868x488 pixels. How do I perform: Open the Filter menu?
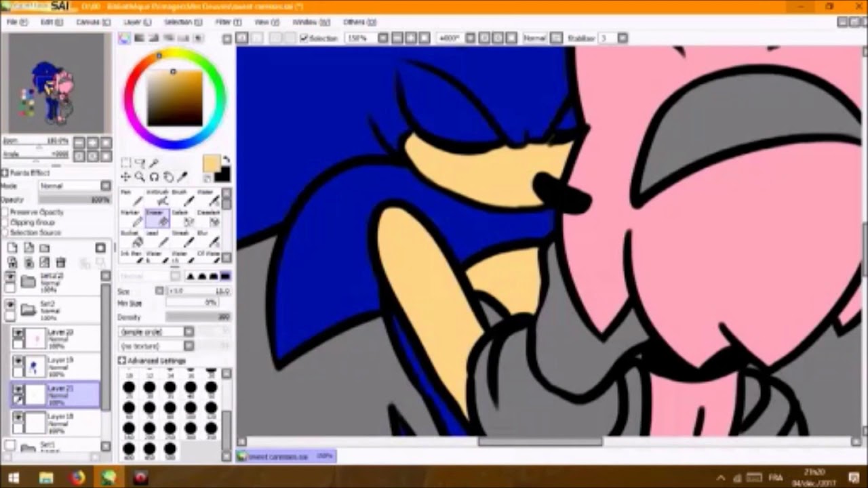pos(227,22)
